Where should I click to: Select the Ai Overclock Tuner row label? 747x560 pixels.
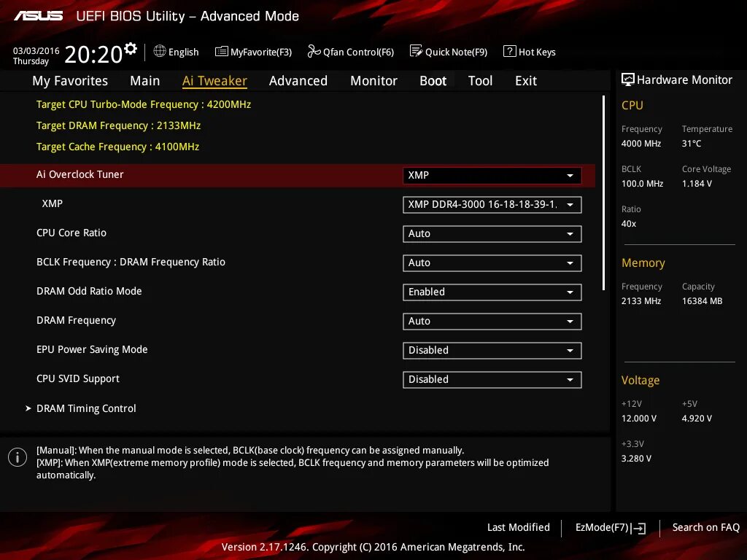click(x=80, y=174)
